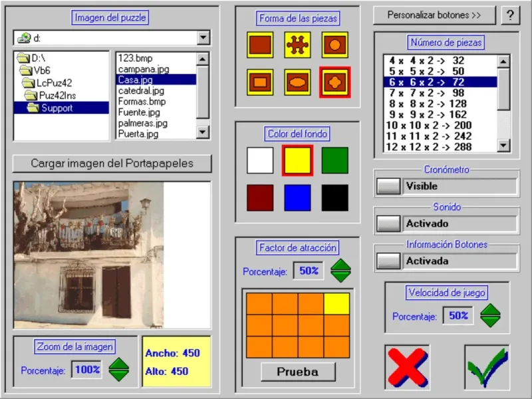The width and height of the screenshot is (532, 399).
Task: Click the drive icon in the d: combo
Action: click(x=24, y=38)
